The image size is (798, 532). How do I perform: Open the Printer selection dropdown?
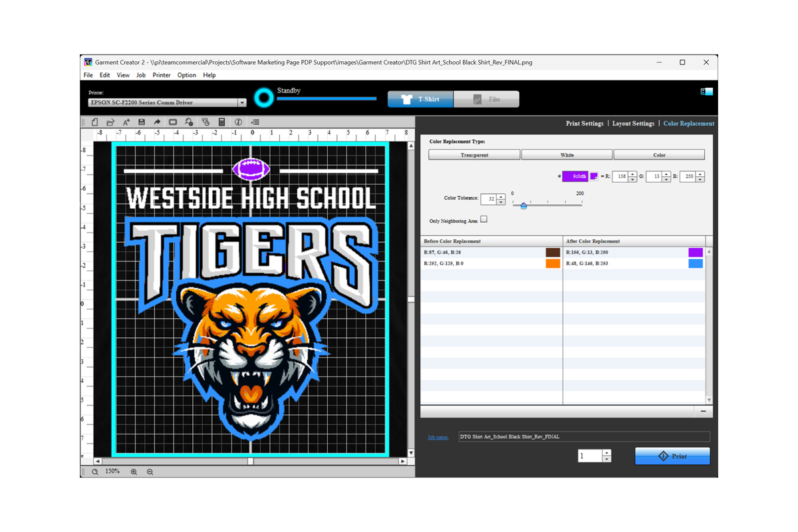tap(242, 102)
